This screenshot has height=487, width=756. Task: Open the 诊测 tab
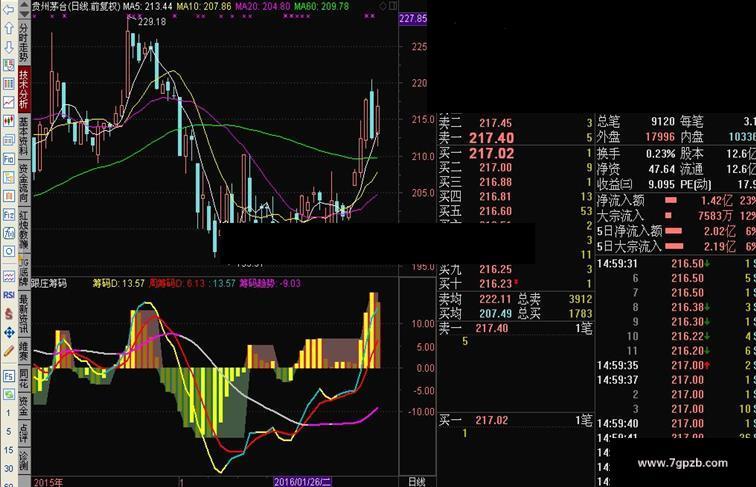(x=24, y=461)
